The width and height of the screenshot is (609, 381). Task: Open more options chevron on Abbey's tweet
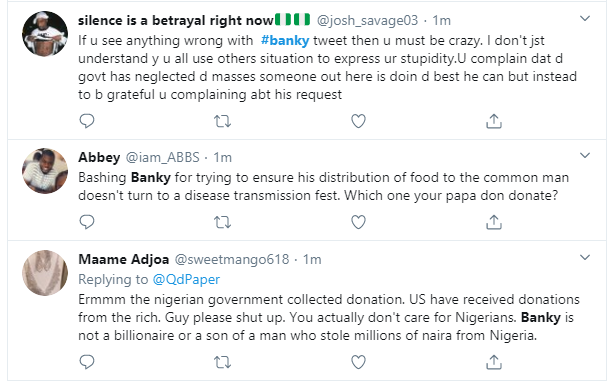pyautogui.click(x=585, y=155)
